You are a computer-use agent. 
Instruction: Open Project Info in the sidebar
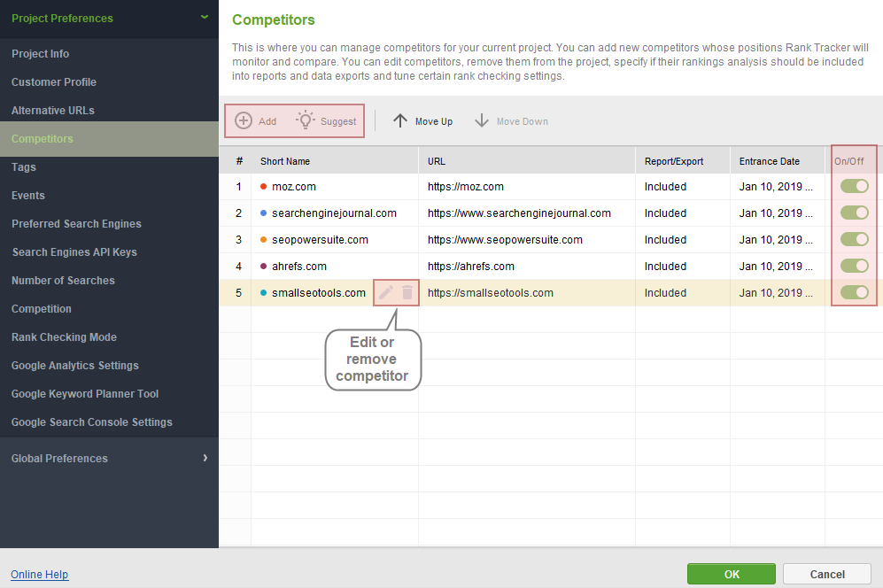[109, 53]
